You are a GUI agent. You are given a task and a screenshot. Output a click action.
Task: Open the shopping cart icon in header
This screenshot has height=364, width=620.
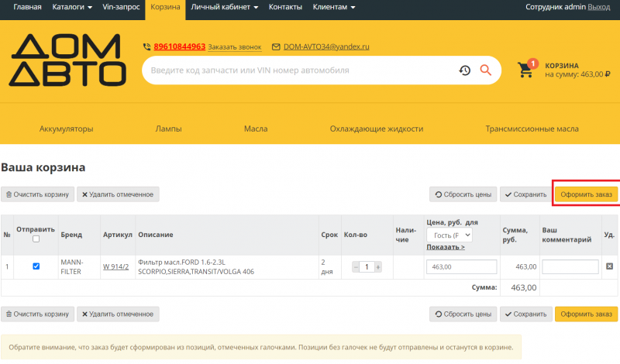[526, 69]
